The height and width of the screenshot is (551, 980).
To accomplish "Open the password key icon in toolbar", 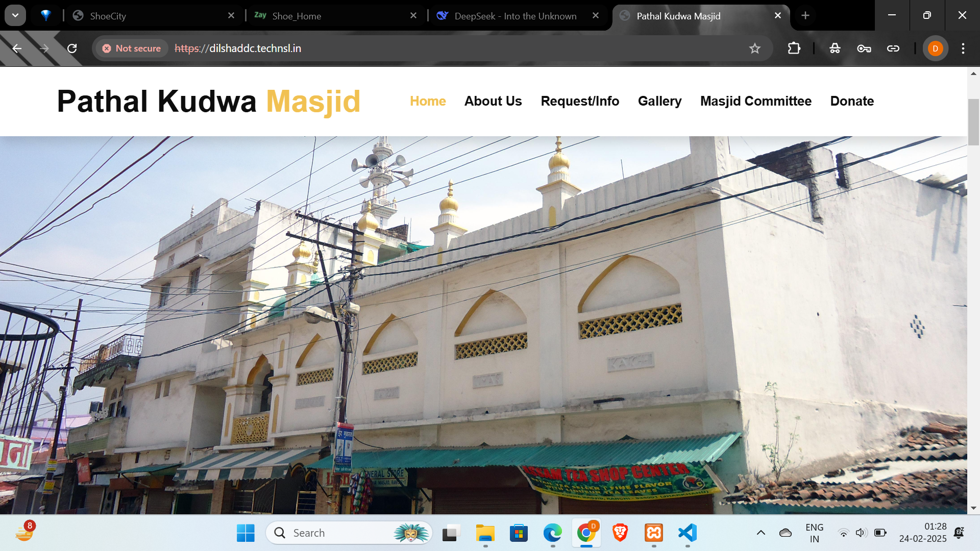I will pyautogui.click(x=864, y=48).
